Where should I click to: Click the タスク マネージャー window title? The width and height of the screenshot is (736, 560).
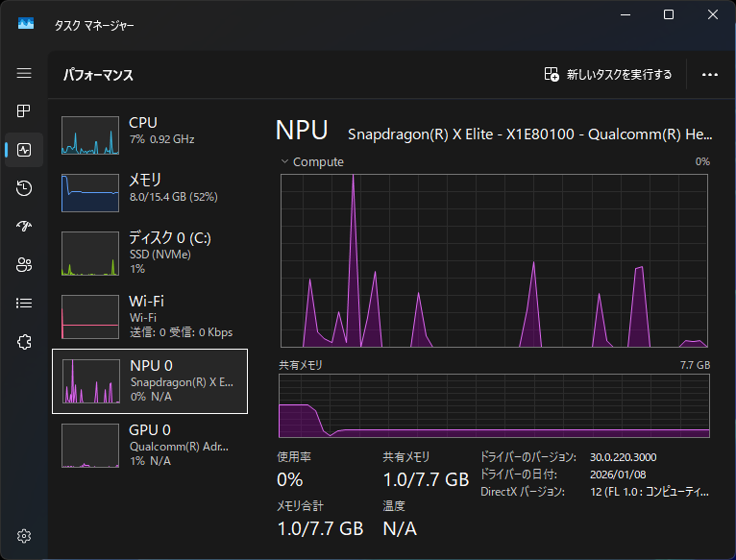tap(94, 25)
